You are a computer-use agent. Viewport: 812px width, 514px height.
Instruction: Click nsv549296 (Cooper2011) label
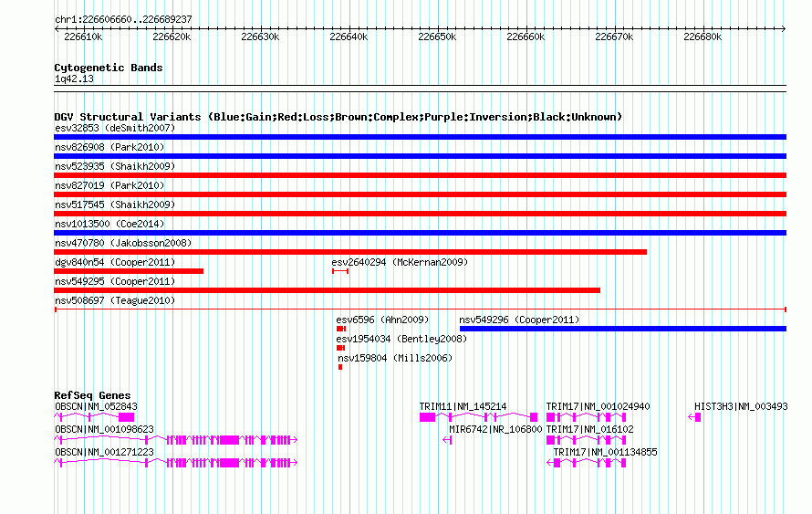pos(519,320)
